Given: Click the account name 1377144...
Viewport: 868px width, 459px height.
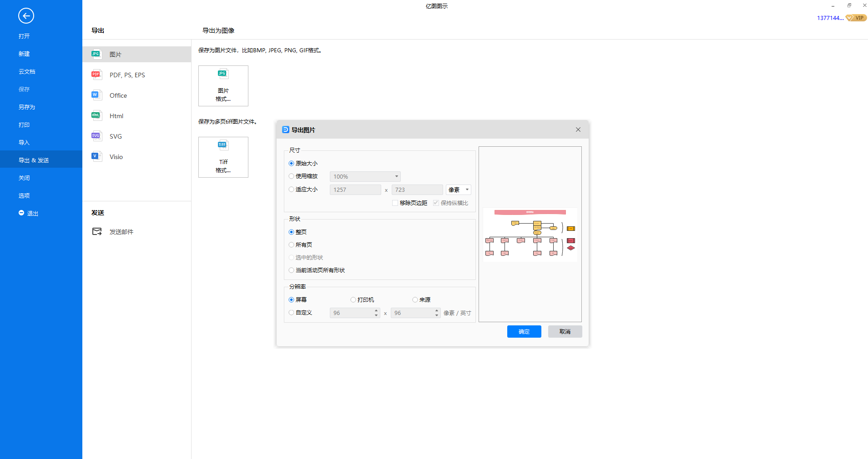Looking at the screenshot, I should coord(830,18).
